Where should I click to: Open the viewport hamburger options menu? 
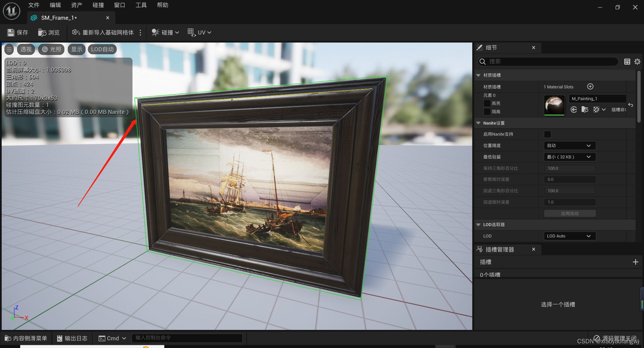9,50
